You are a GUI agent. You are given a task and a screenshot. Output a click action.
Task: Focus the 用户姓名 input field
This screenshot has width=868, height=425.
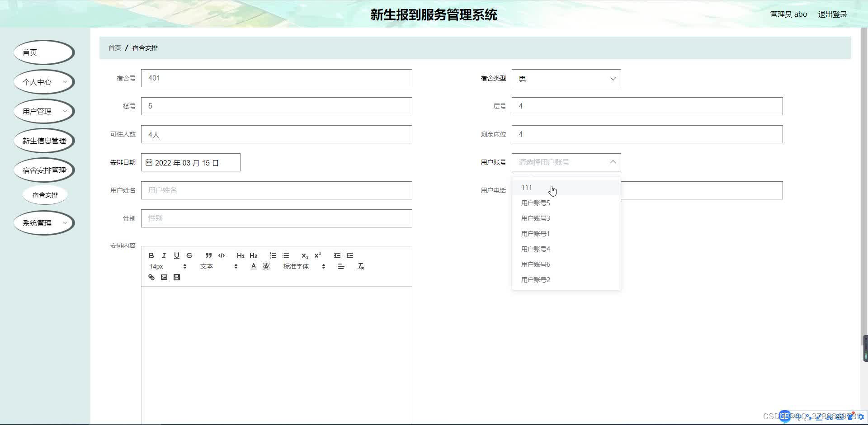276,190
